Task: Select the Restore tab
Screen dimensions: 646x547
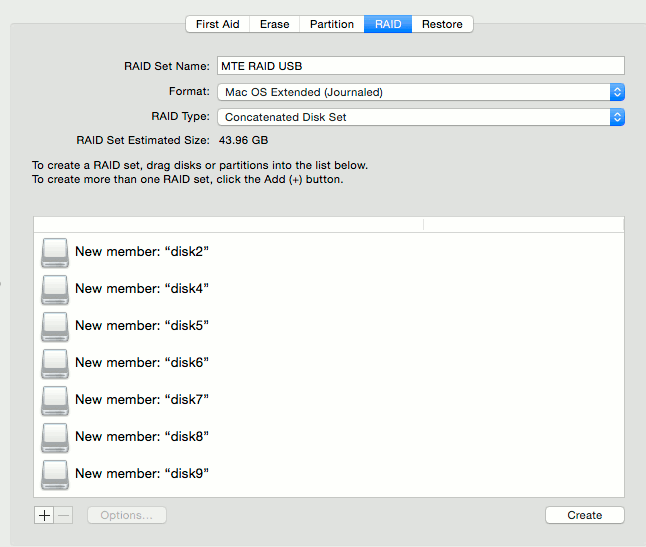Action: 442,24
